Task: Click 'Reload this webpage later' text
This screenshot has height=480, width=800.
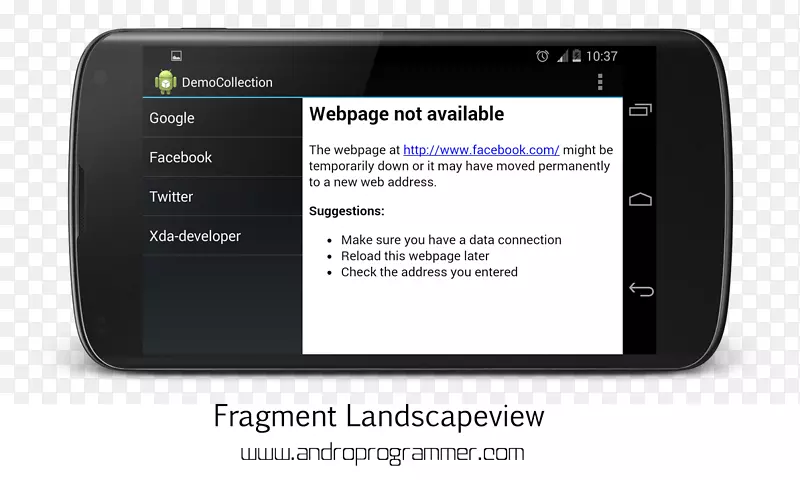Action: (x=415, y=256)
